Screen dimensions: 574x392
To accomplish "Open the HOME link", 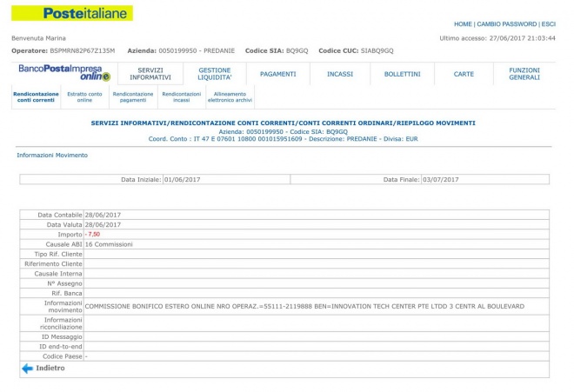I will [463, 24].
